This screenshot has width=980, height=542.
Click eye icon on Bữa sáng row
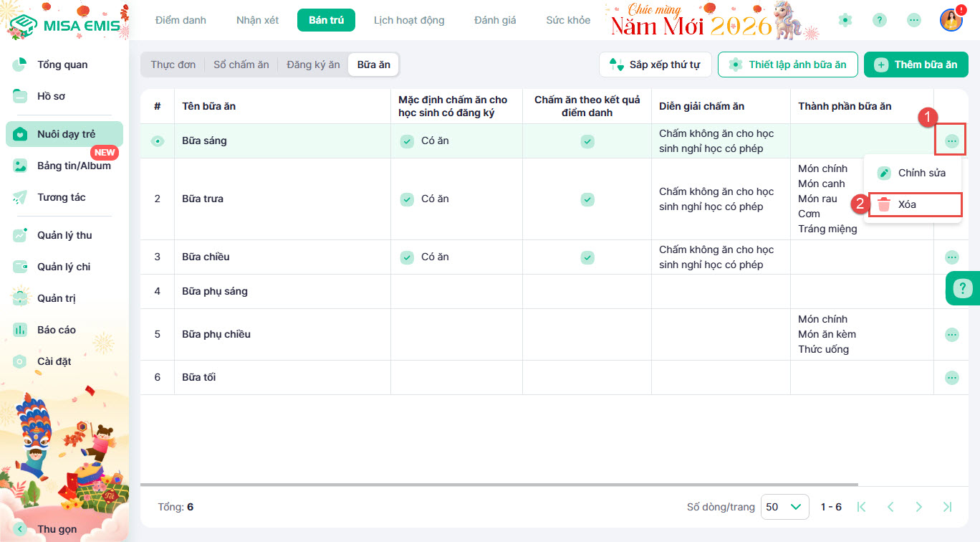pyautogui.click(x=158, y=141)
